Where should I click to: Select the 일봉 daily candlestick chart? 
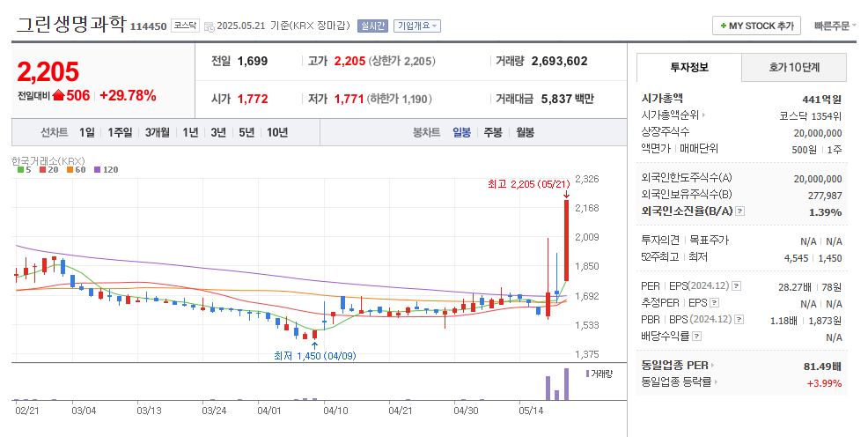461,132
